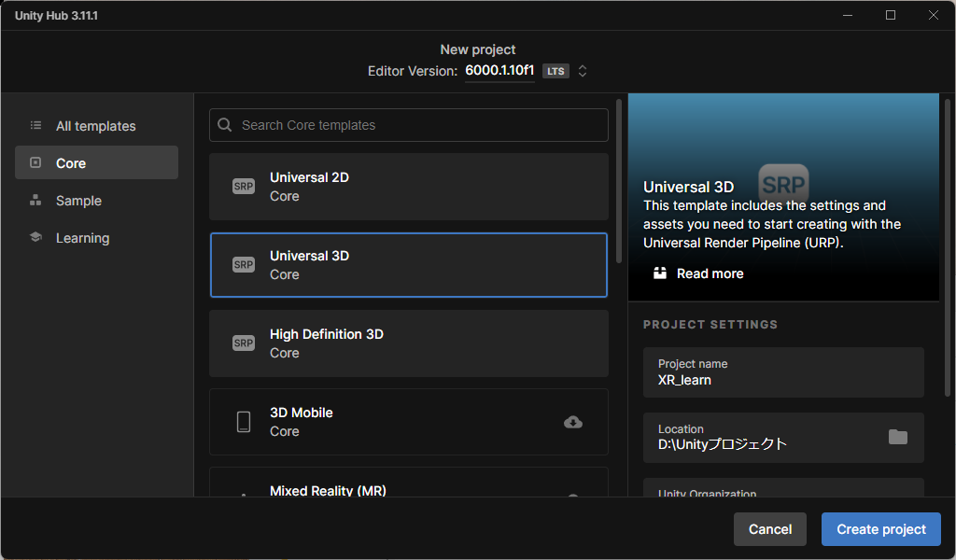The image size is (956, 560).
Task: Show All templates
Action: (96, 125)
